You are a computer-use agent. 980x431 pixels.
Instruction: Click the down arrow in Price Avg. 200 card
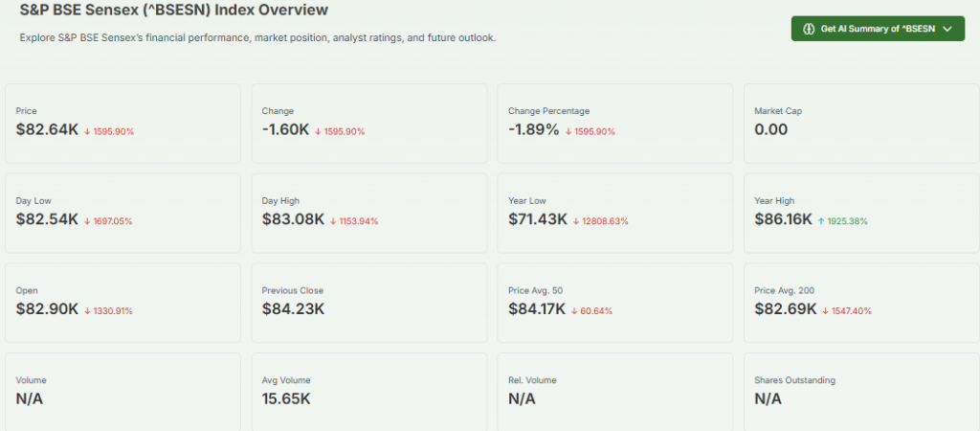click(825, 310)
